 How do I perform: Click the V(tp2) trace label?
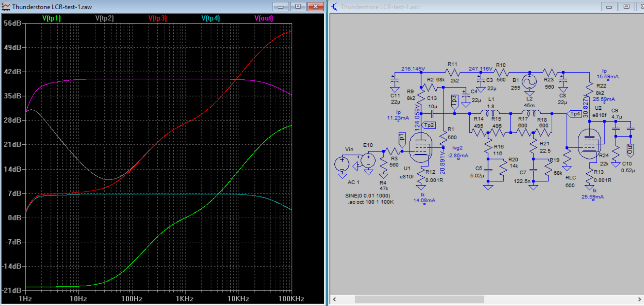[x=104, y=18]
